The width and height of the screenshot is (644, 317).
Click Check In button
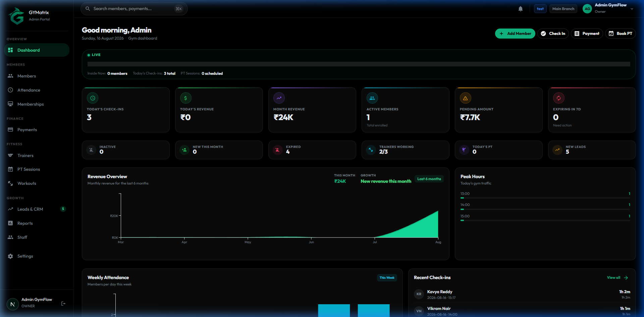[x=553, y=34]
